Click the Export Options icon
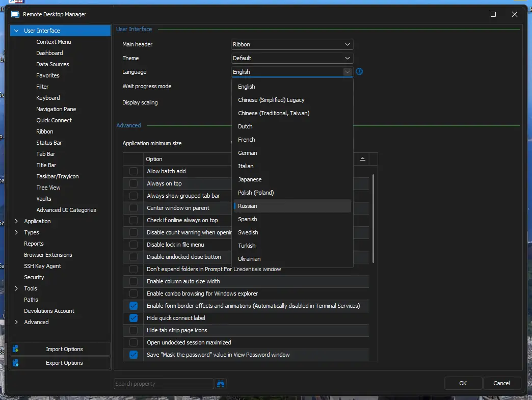532x400 pixels. pyautogui.click(x=15, y=363)
